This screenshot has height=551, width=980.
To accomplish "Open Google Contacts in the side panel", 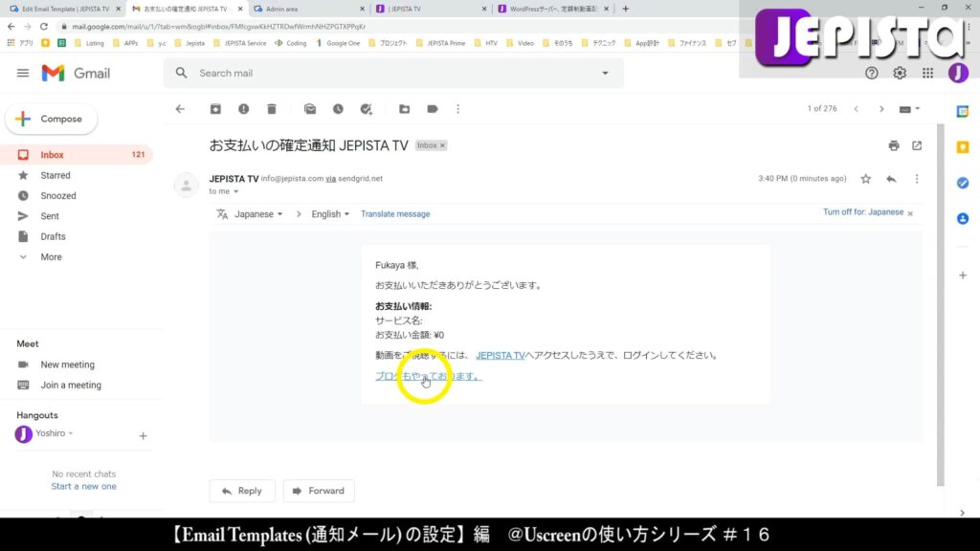I will pyautogui.click(x=963, y=219).
